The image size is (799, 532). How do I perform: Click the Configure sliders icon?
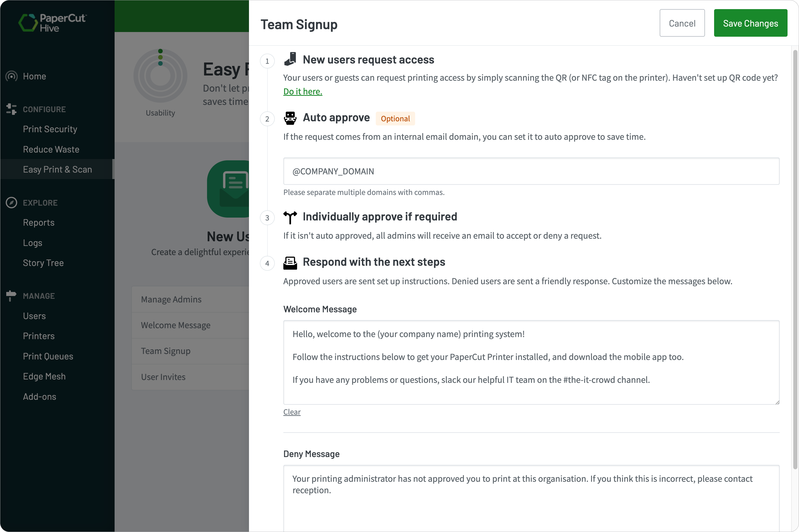point(11,109)
